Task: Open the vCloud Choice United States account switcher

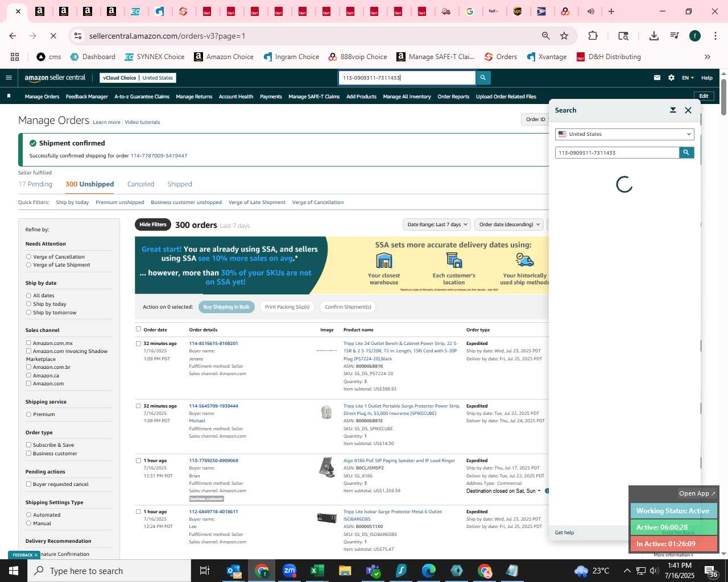Action: pyautogui.click(x=138, y=78)
